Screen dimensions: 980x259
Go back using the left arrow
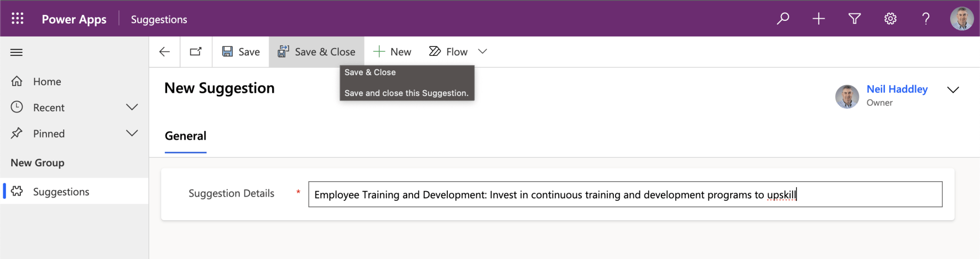164,52
